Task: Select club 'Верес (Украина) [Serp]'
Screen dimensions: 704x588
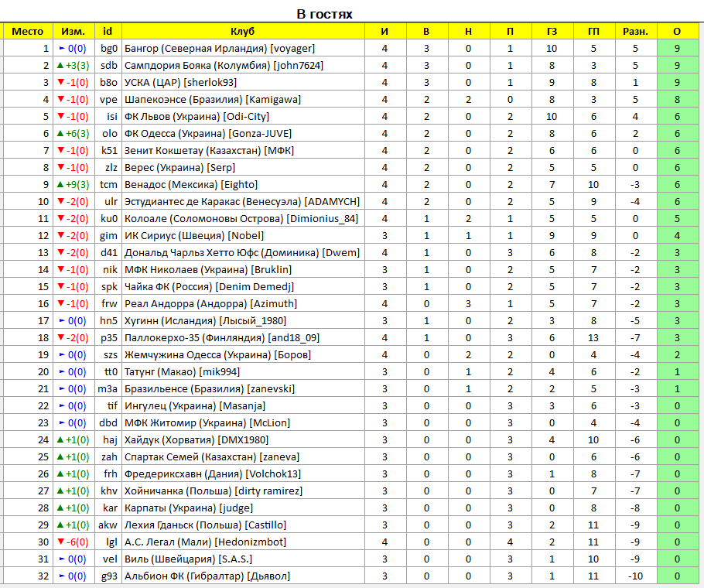Action: [179, 168]
